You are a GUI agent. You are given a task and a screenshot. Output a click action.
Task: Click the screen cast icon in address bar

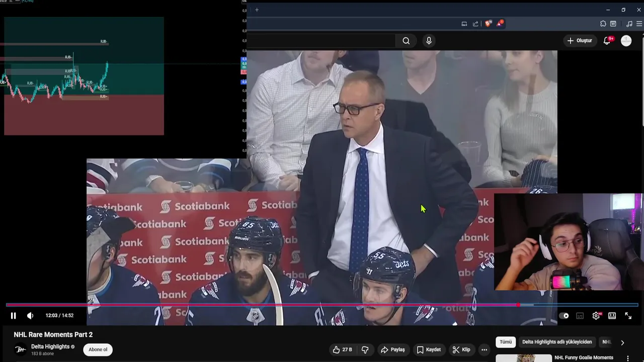464,24
